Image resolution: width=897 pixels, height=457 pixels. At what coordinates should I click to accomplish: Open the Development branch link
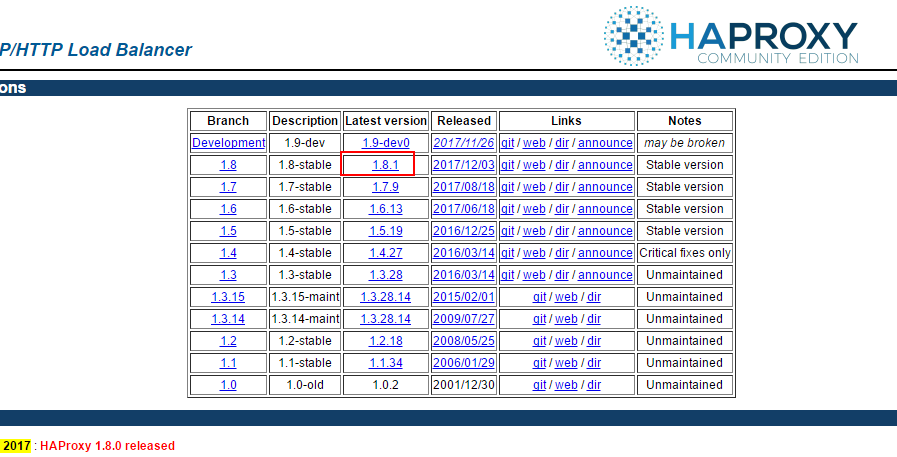(x=228, y=143)
